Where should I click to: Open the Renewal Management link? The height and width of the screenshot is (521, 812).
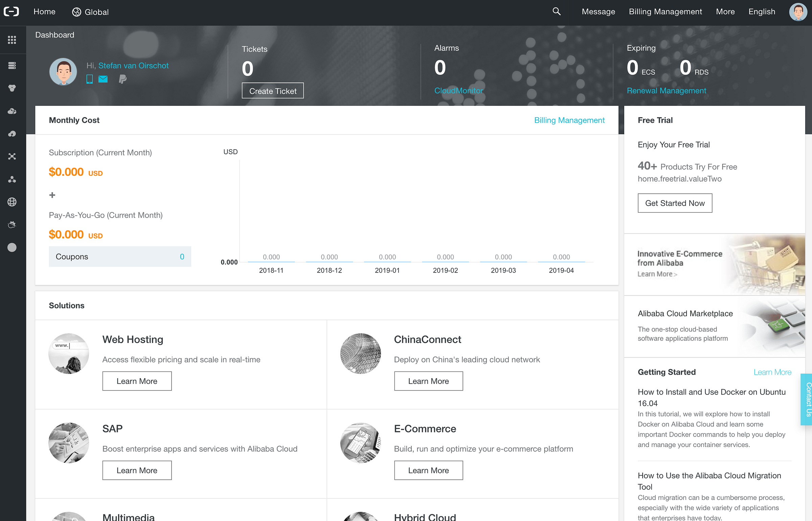click(x=666, y=91)
